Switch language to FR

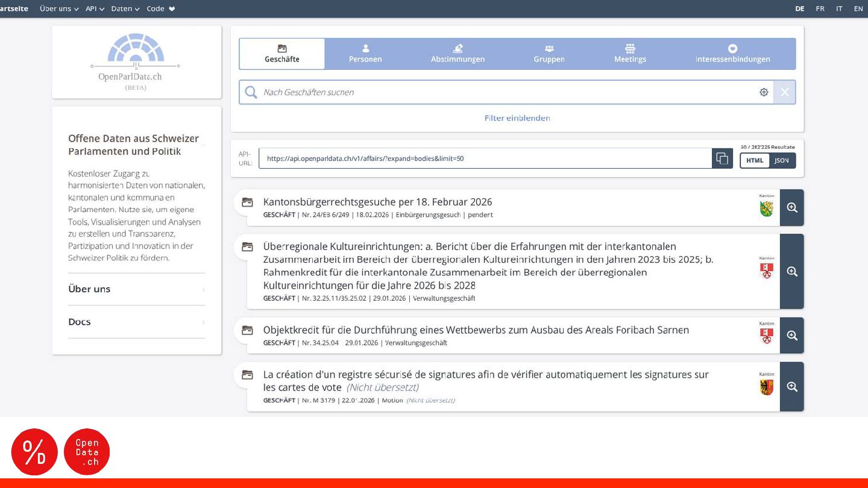click(x=820, y=8)
